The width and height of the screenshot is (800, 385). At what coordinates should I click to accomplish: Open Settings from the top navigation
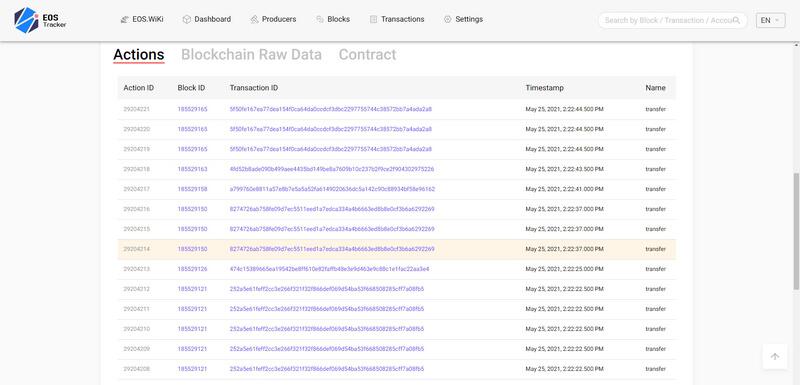tap(463, 19)
